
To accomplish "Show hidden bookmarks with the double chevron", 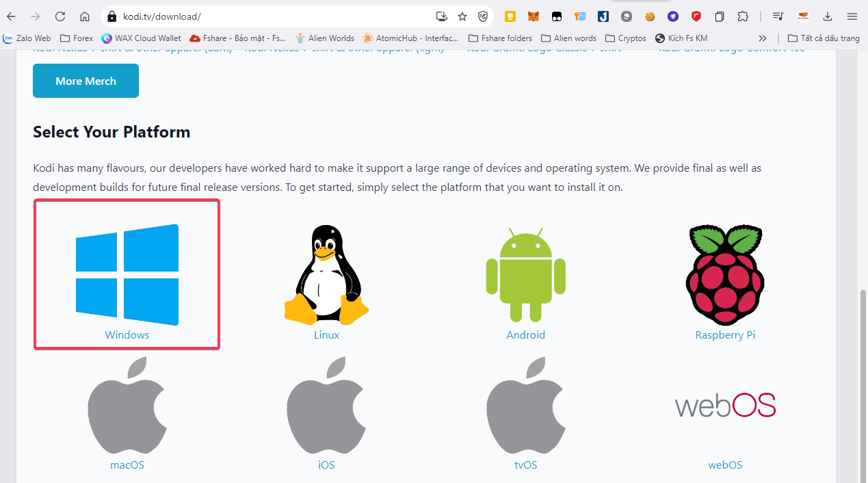I will (x=763, y=38).
